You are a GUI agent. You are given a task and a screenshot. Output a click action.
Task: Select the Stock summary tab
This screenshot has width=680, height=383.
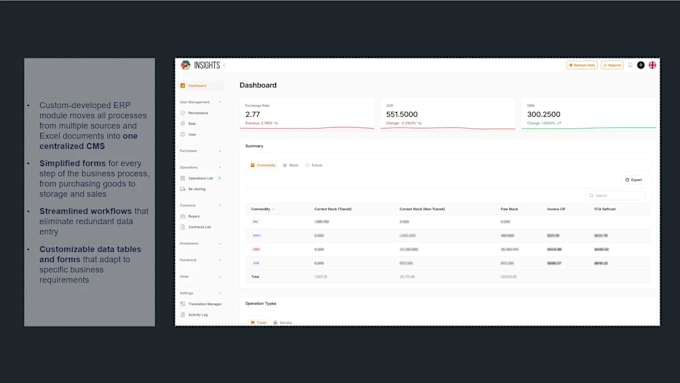tap(291, 165)
